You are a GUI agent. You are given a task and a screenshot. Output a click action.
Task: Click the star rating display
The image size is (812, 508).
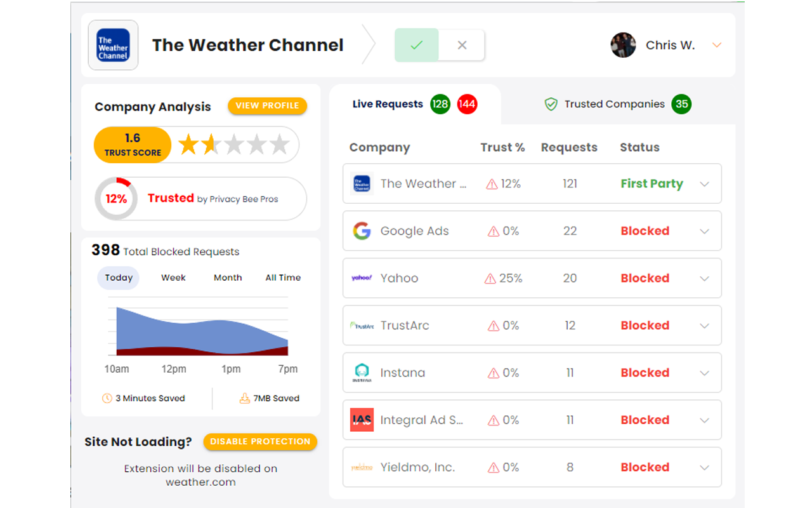233,145
